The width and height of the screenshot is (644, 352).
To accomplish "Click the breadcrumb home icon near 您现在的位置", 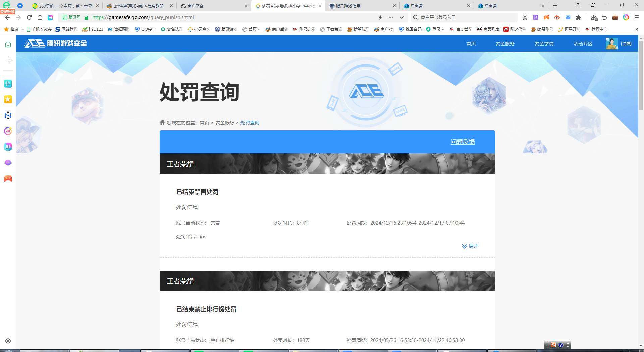I will click(162, 122).
